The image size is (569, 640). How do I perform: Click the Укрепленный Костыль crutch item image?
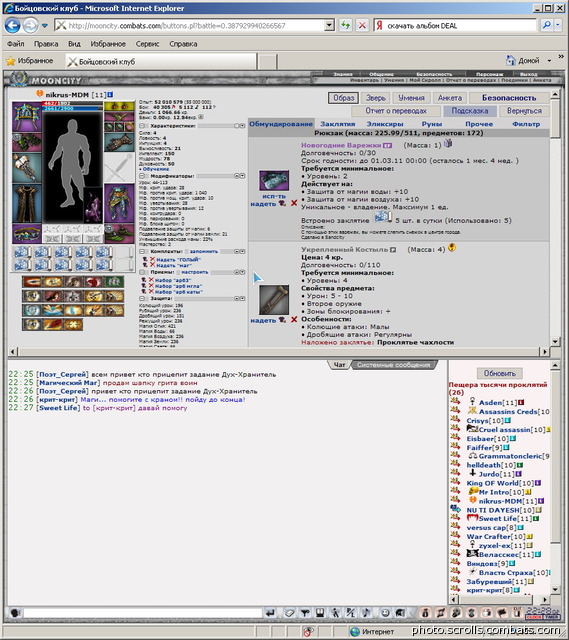coord(274,300)
